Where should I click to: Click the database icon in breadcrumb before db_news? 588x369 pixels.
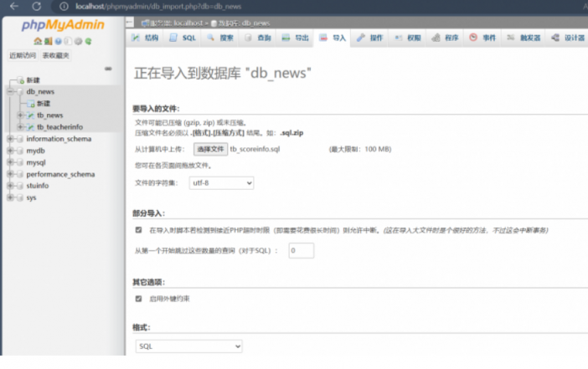214,23
